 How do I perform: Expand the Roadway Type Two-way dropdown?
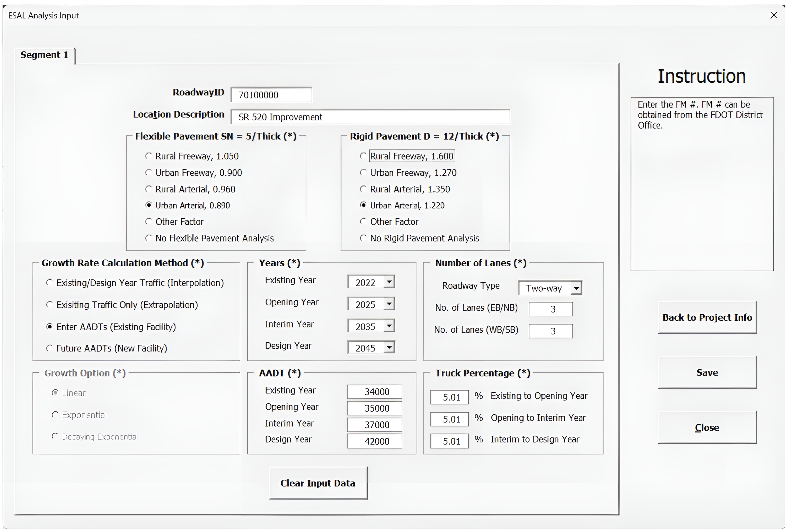pyautogui.click(x=576, y=288)
